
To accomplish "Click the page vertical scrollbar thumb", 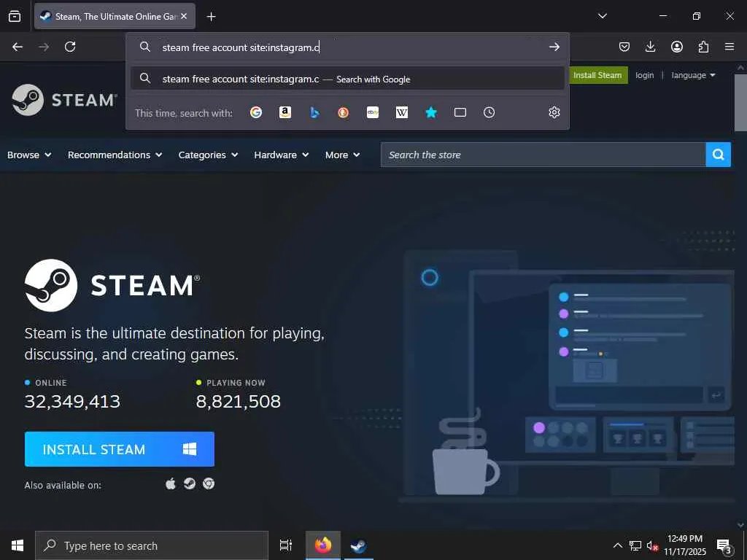I will [740, 102].
